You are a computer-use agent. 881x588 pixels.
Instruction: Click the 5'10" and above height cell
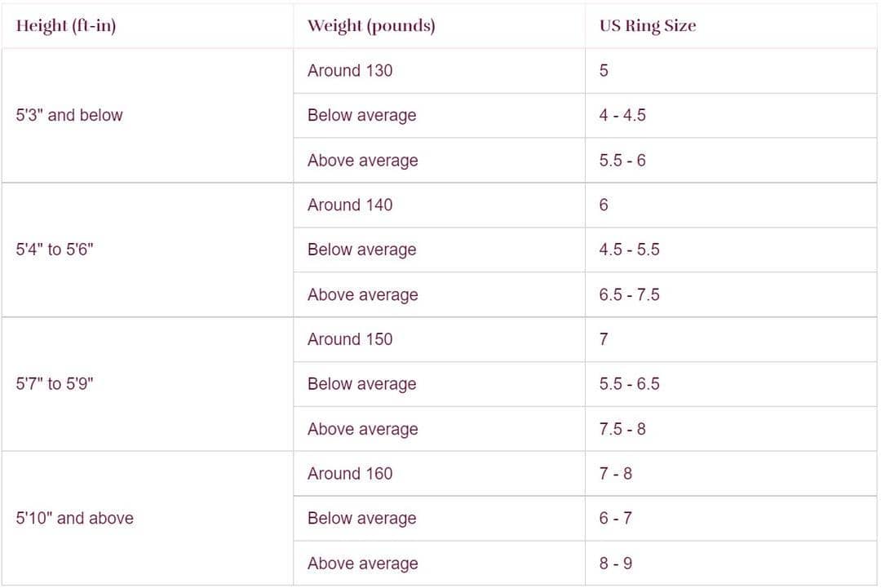click(75, 519)
